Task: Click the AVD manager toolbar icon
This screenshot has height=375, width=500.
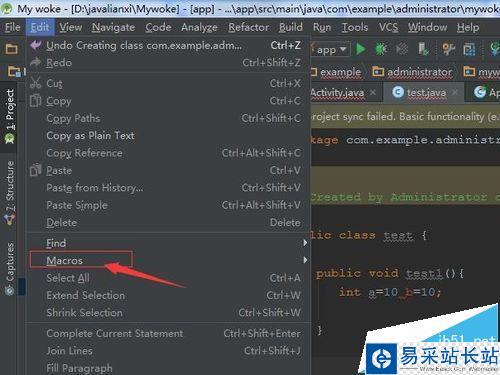Action: click(x=469, y=49)
